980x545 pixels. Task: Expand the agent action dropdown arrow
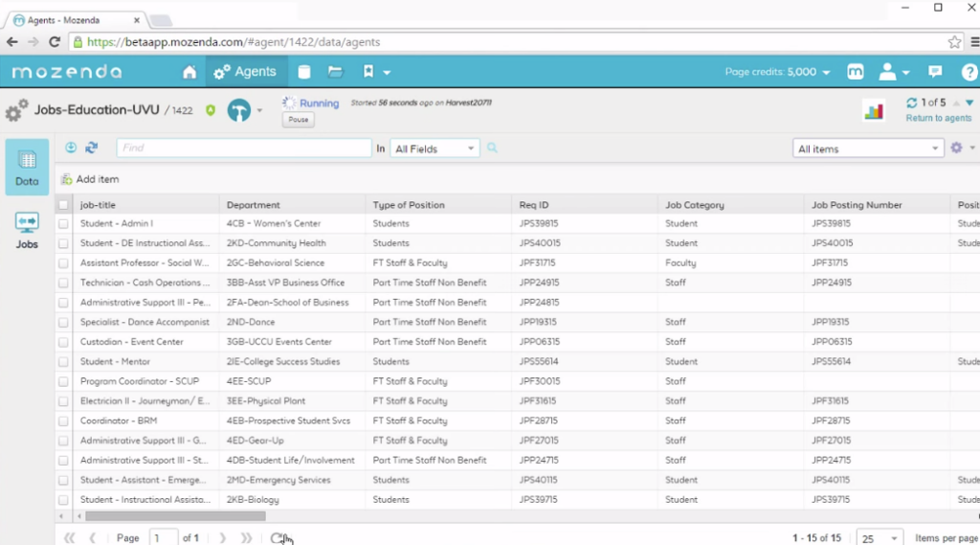click(x=259, y=111)
